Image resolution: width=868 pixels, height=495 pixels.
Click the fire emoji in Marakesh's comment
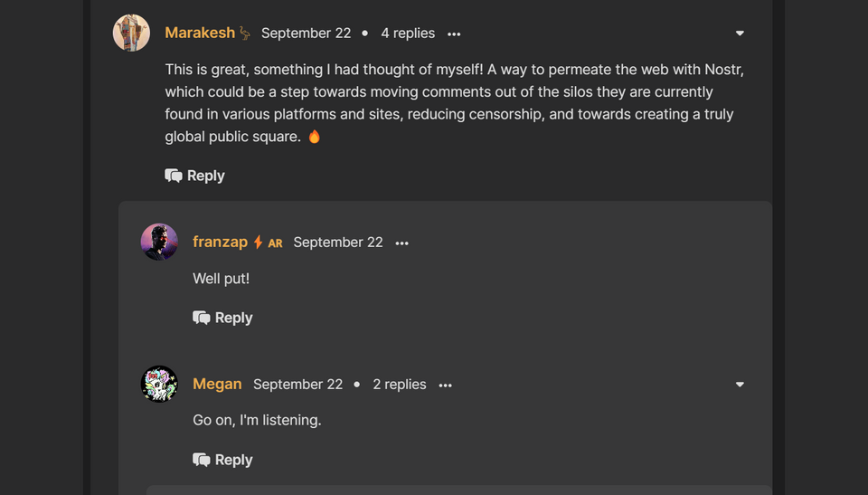(x=315, y=137)
